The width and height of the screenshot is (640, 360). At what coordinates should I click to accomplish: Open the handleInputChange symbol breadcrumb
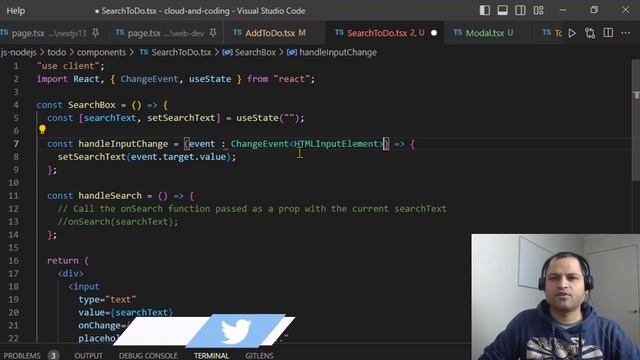tap(332, 52)
